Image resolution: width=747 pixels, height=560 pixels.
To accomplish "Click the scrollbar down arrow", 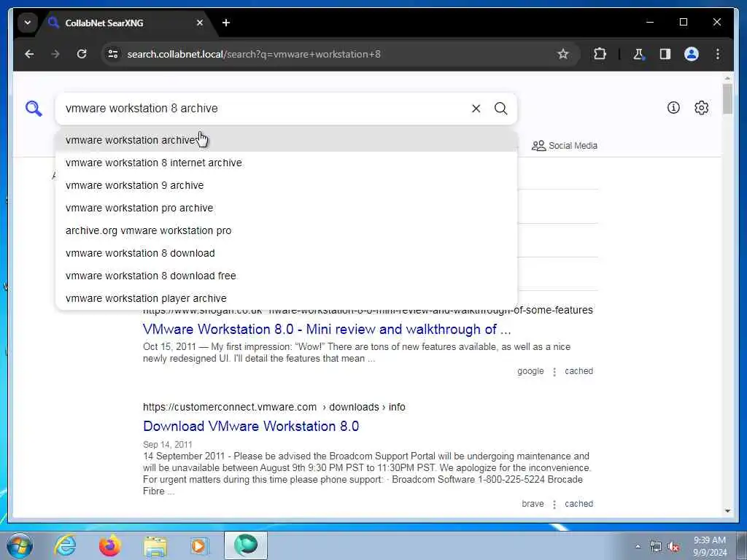I will [x=727, y=511].
